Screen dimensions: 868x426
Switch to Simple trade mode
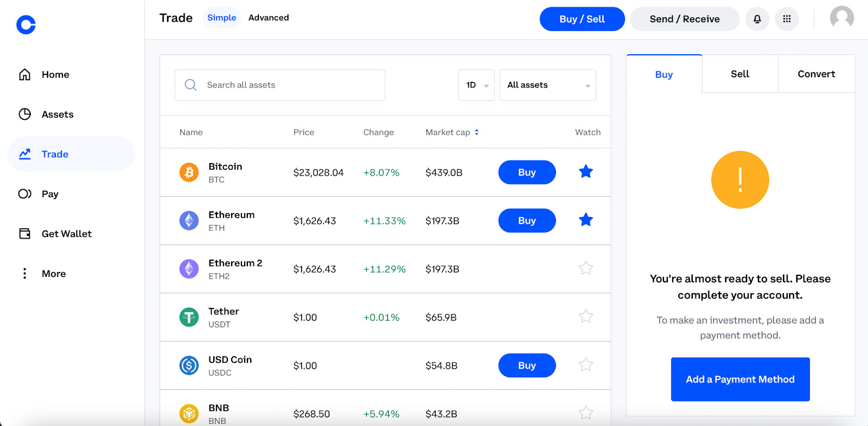[221, 18]
